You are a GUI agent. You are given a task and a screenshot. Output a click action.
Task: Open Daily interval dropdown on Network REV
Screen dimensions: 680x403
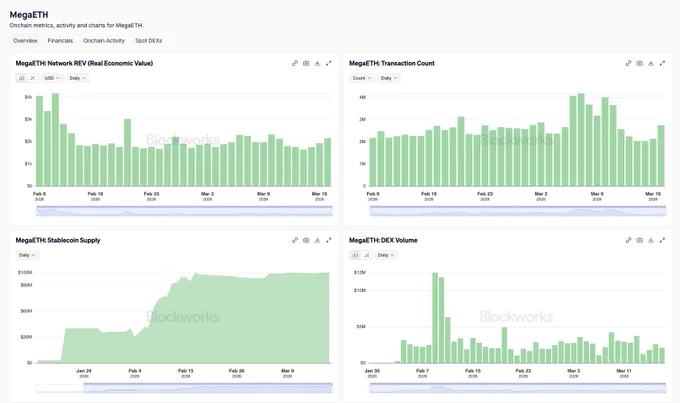coord(78,78)
